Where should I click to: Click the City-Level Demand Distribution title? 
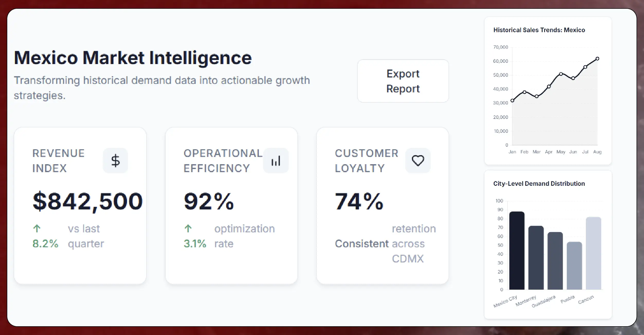(539, 183)
